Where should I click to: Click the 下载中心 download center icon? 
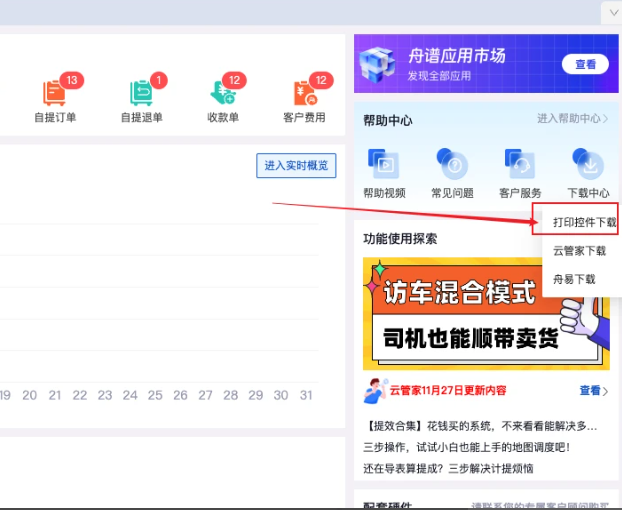pos(587,163)
